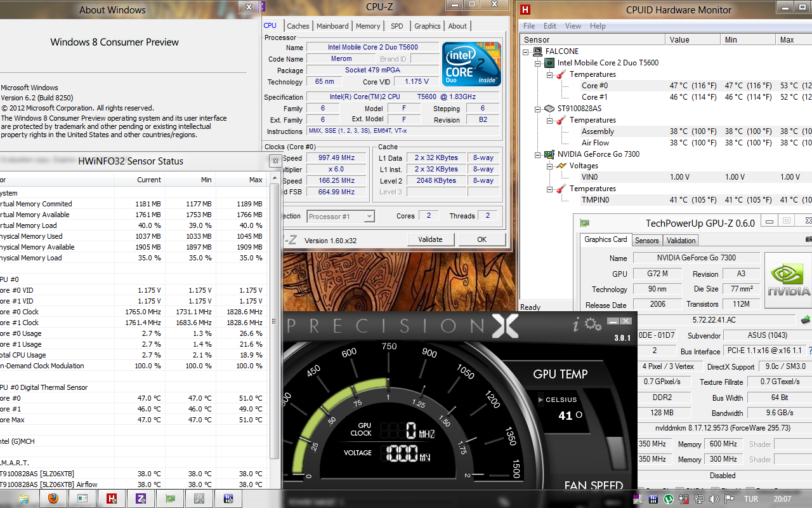
Task: Collapse the FALCONE tree node
Action: point(526,51)
